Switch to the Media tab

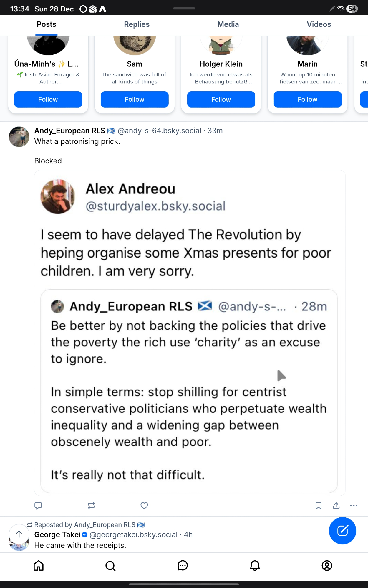click(x=228, y=24)
